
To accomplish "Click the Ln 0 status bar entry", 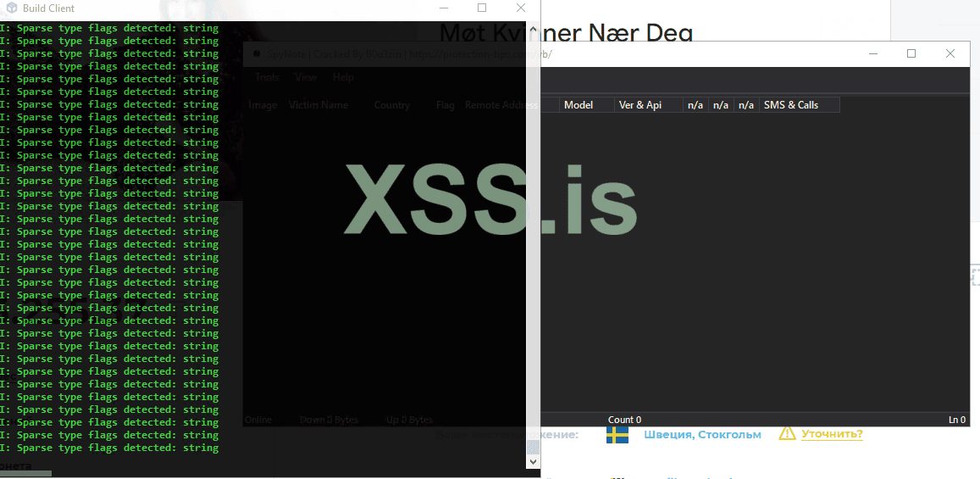I will [957, 420].
